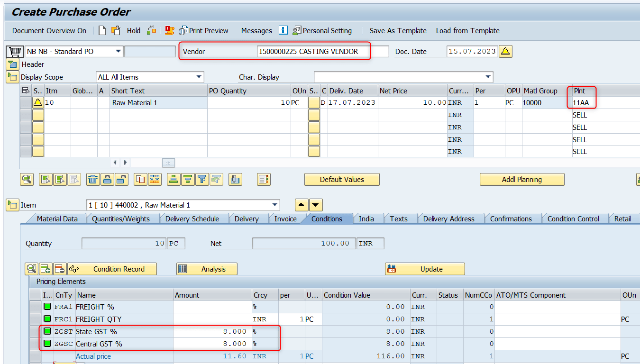Click the Sort descending icon in item toolbar
Screen dimensions: 640x364
click(188, 179)
